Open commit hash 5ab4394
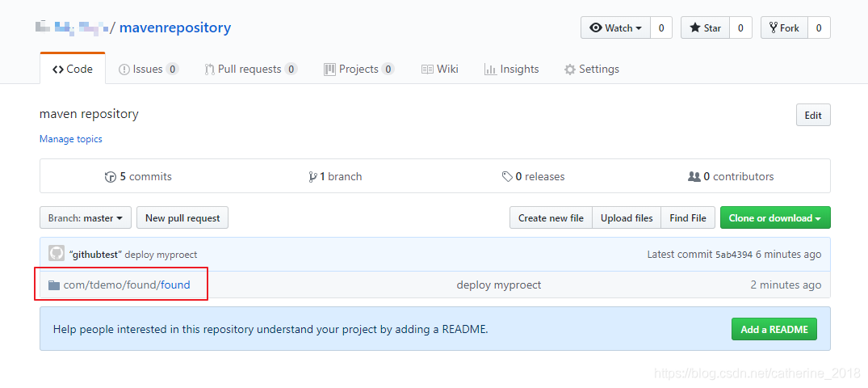 pos(734,255)
